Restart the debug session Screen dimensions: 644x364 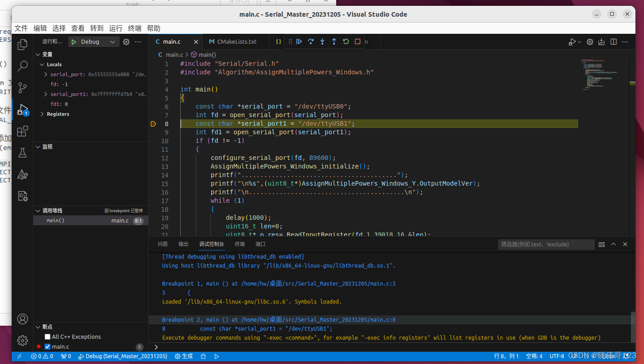pos(346,41)
